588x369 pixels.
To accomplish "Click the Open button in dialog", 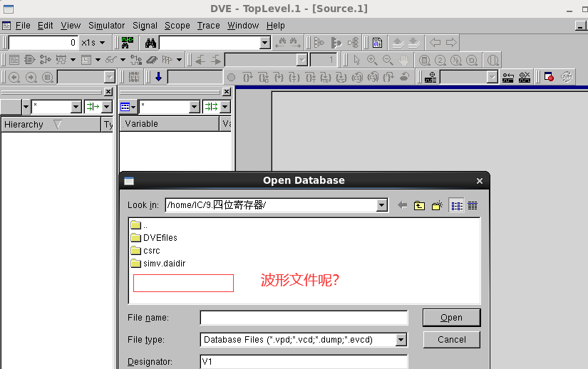I will (451, 318).
